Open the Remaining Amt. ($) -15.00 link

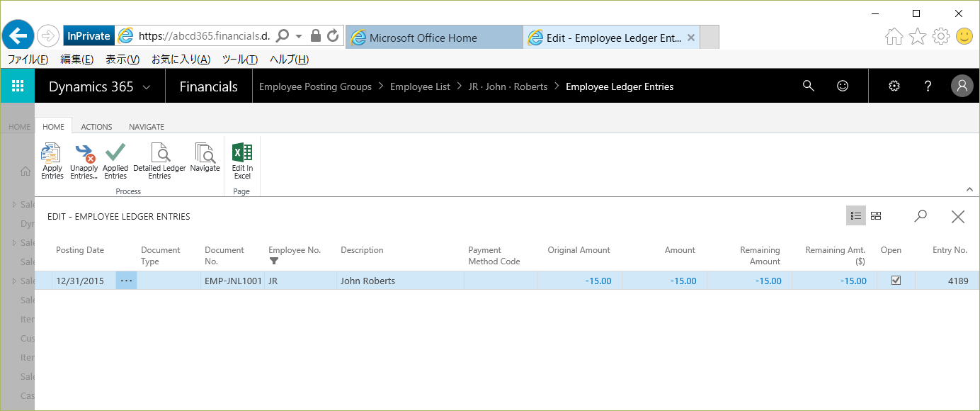[853, 281]
